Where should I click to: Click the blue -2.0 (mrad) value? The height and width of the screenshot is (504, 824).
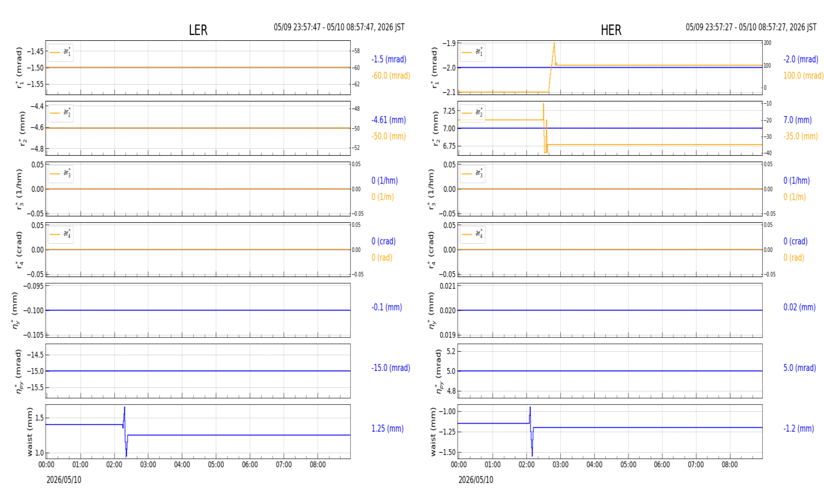(801, 60)
